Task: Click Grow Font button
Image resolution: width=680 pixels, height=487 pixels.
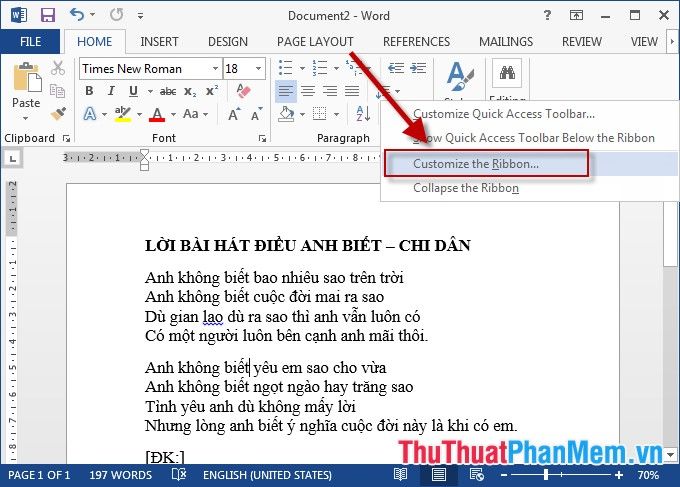Action: tap(233, 114)
